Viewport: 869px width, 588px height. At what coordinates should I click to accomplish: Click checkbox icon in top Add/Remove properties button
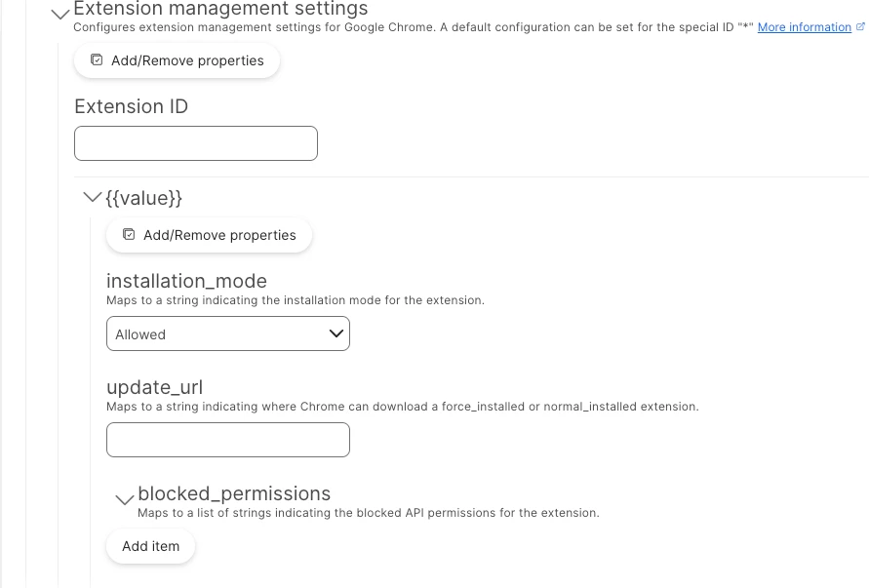(x=97, y=59)
